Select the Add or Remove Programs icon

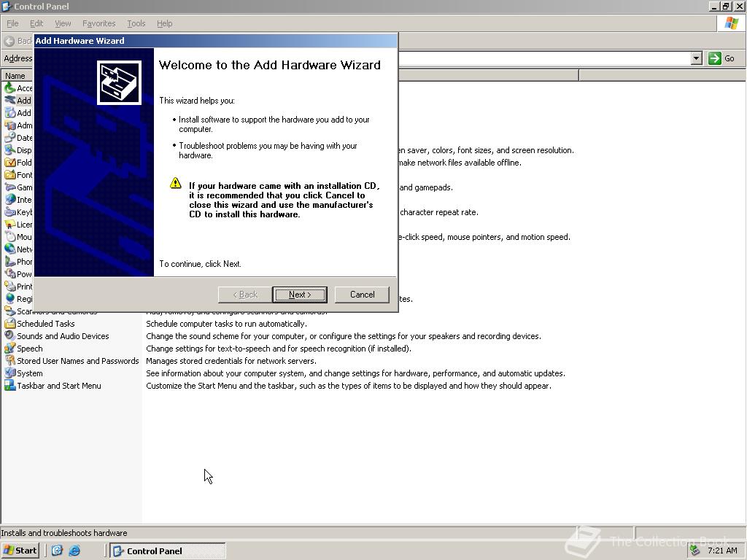(x=10, y=112)
